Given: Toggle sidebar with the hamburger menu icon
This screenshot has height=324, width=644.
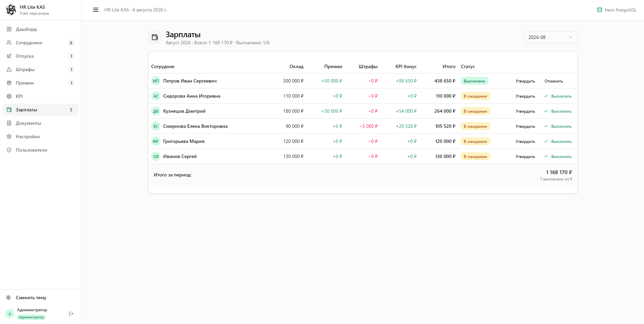Looking at the screenshot, I should click(x=96, y=10).
